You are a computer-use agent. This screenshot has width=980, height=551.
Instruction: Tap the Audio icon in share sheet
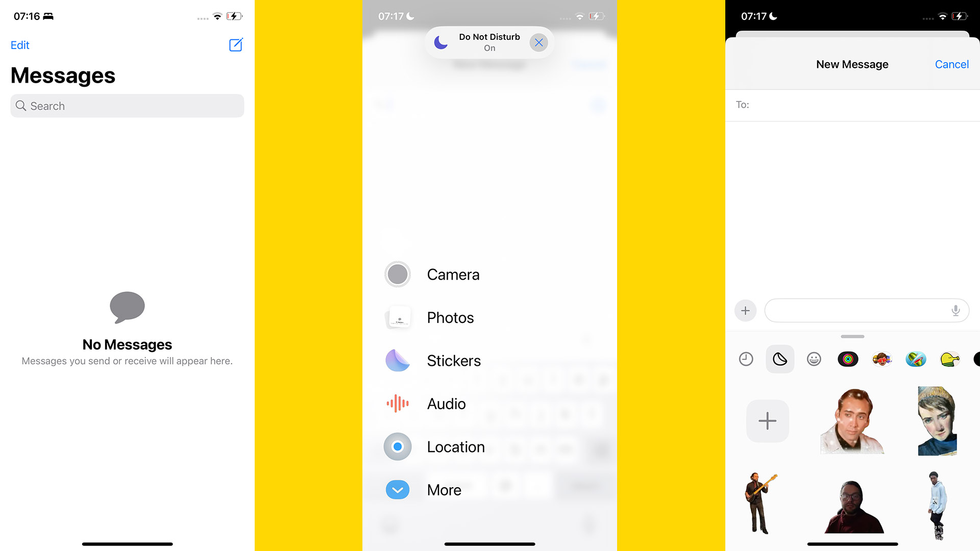(397, 403)
